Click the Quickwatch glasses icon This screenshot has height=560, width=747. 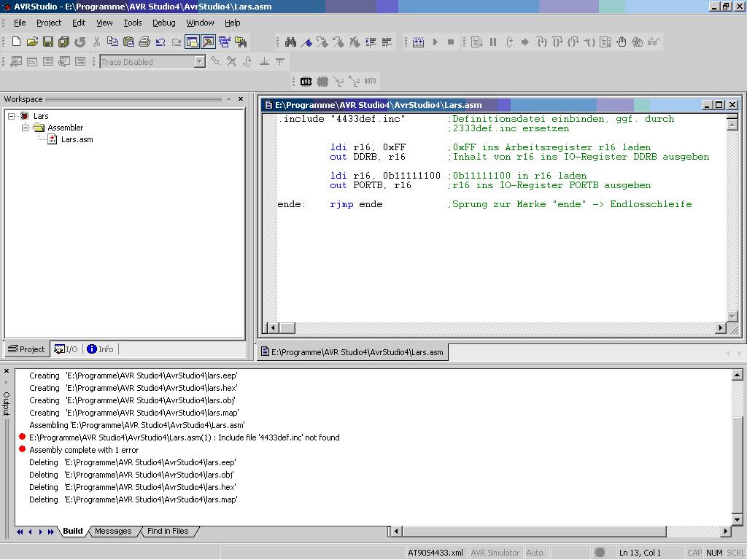click(653, 42)
